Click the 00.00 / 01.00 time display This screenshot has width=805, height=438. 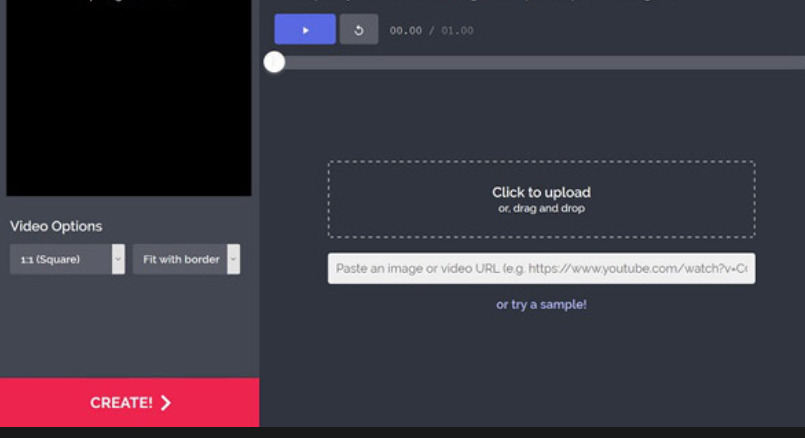pos(431,30)
